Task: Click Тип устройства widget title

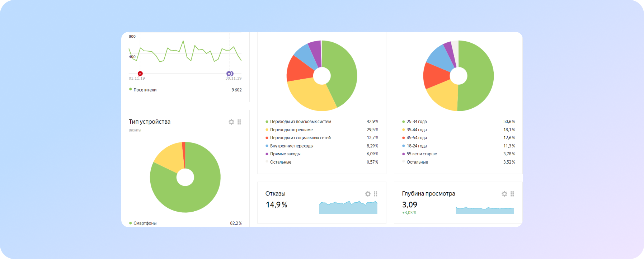Action: (150, 122)
